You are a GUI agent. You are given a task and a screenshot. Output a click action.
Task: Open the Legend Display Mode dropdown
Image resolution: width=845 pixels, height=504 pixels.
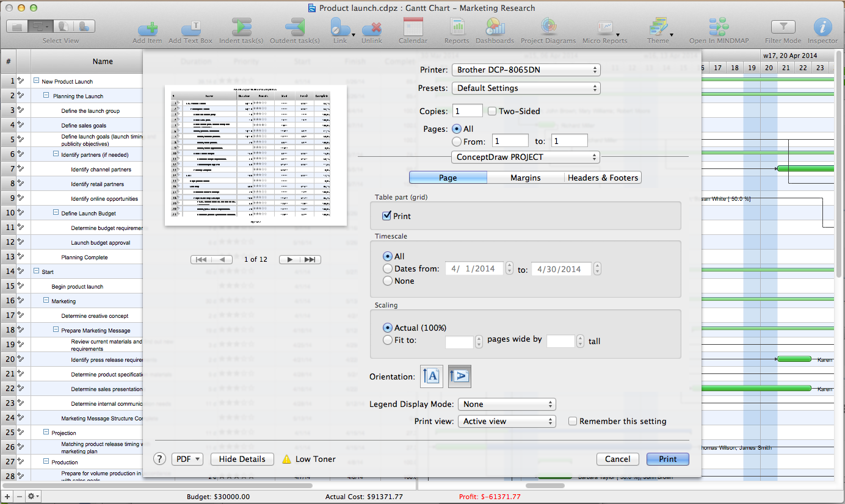507,404
